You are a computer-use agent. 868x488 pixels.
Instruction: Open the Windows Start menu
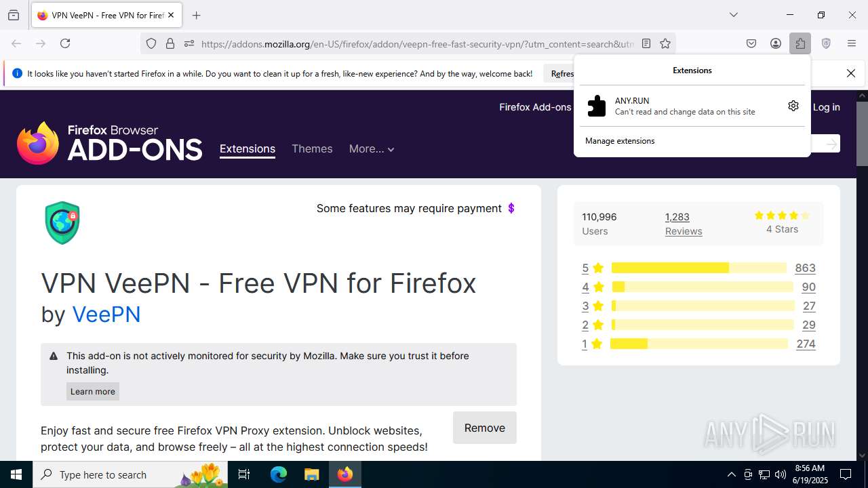16,474
